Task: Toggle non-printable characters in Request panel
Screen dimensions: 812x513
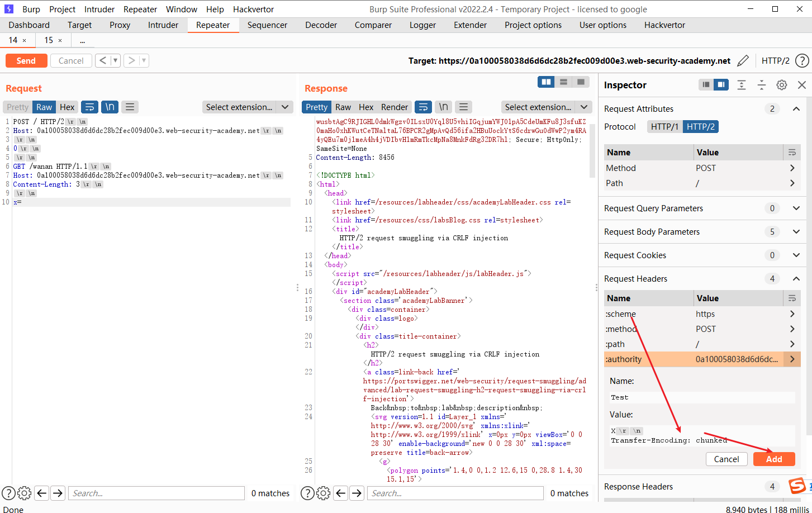Action: (110, 107)
